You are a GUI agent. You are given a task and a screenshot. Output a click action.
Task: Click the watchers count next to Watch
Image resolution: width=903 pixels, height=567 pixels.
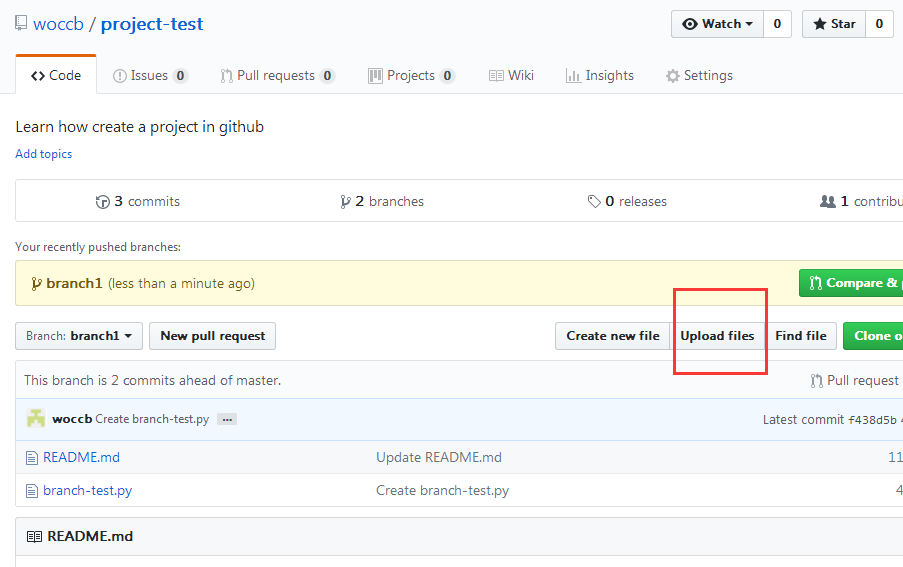pos(777,24)
